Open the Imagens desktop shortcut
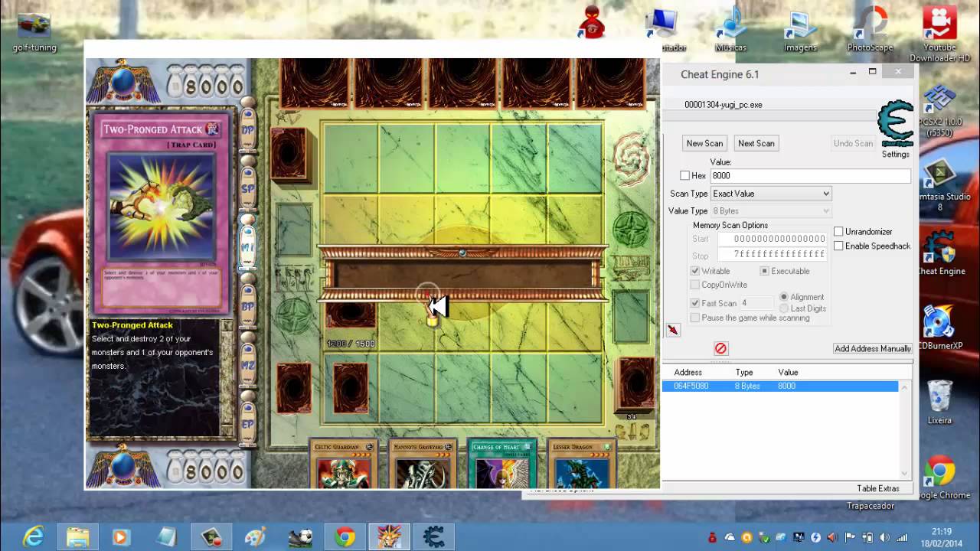The image size is (980, 551). click(x=800, y=30)
